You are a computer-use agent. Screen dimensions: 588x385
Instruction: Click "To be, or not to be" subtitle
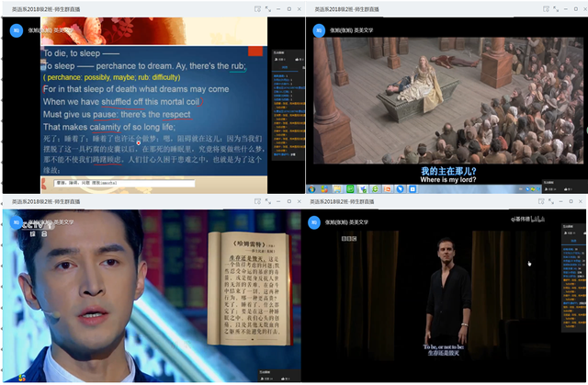coord(443,347)
